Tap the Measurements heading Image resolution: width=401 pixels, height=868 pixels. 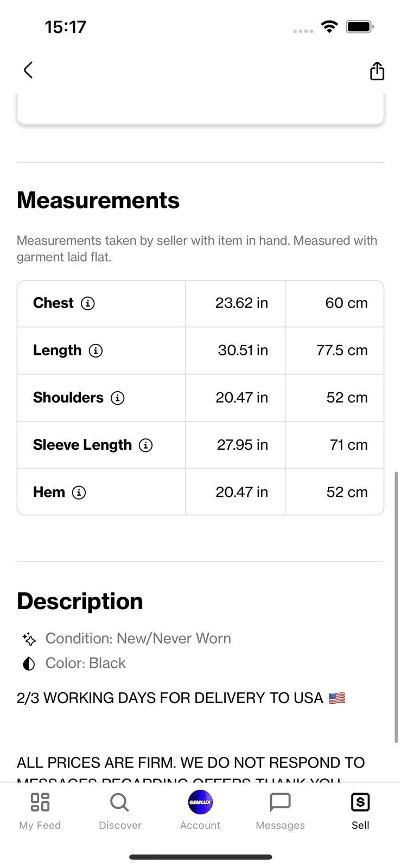(x=98, y=200)
